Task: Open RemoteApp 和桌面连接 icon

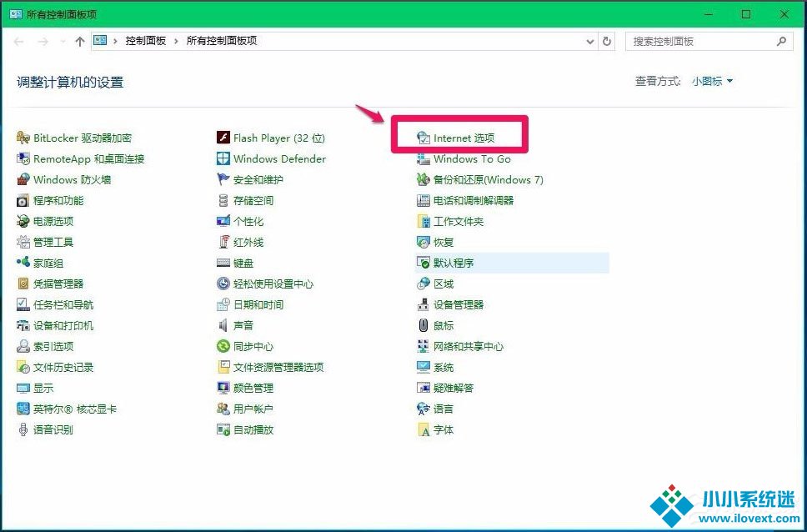Action: [23, 158]
